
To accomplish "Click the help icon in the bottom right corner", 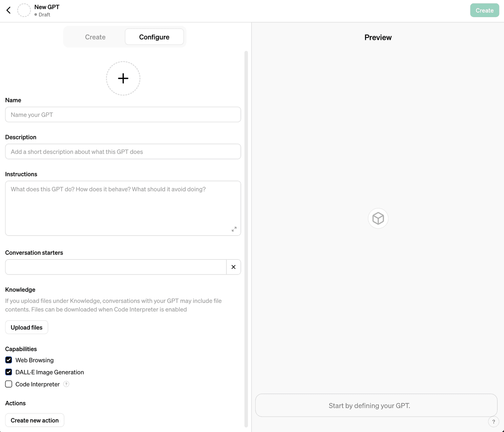I will point(494,421).
